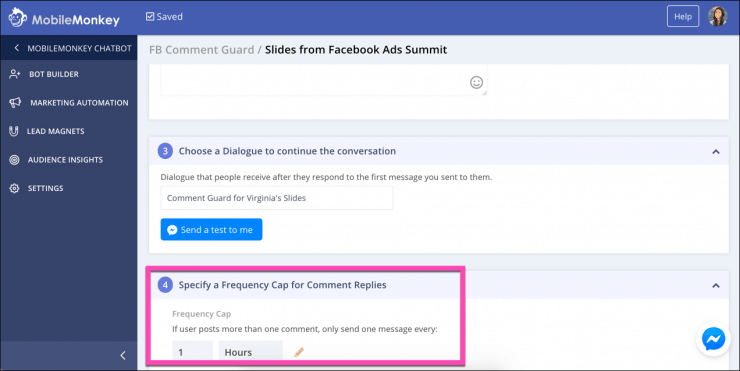This screenshot has height=371, width=740.
Task: Toggle the Saved checkbox indicator
Action: click(150, 17)
